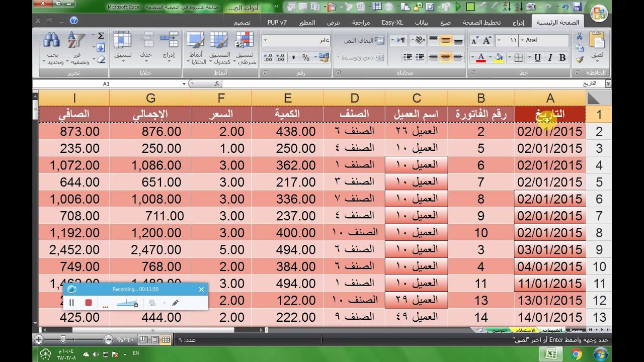644x362 pixels.
Task: Decrease font size with small A
Action: coord(474,40)
